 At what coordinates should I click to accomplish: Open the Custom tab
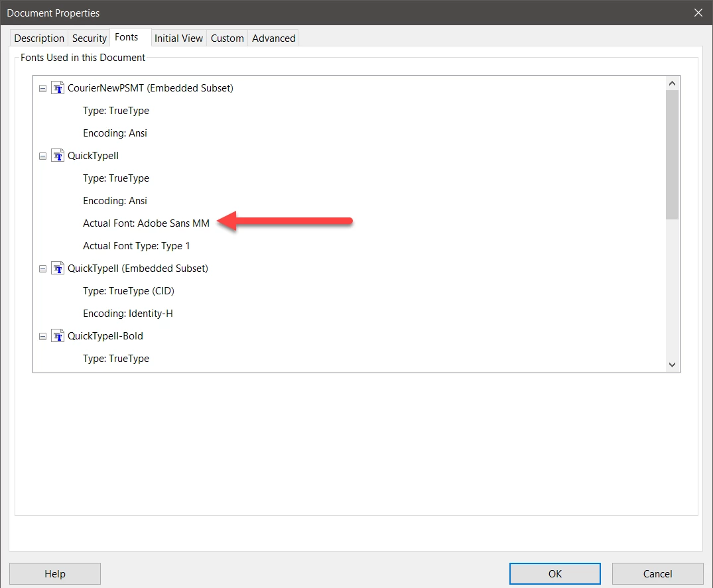[227, 38]
